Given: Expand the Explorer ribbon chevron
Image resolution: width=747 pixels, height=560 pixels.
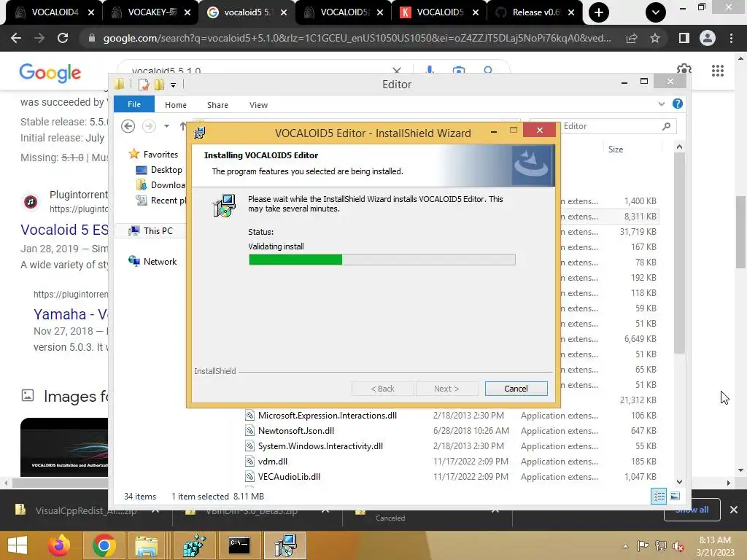Looking at the screenshot, I should pos(661,104).
